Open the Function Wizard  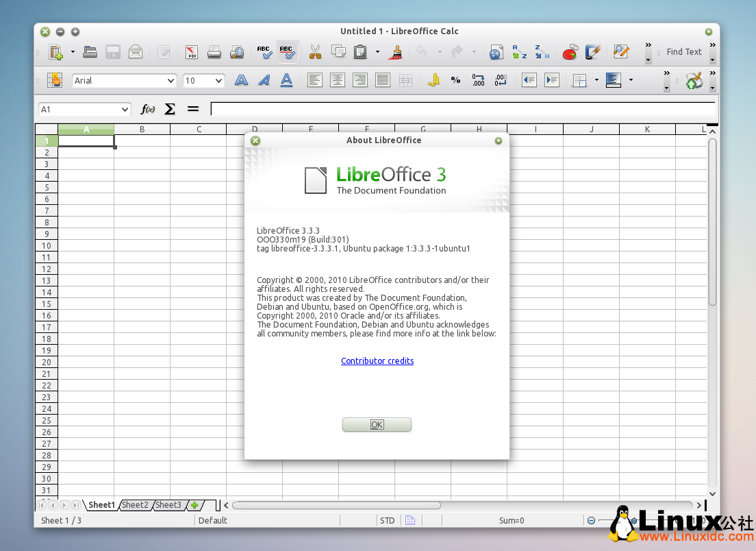(x=147, y=109)
